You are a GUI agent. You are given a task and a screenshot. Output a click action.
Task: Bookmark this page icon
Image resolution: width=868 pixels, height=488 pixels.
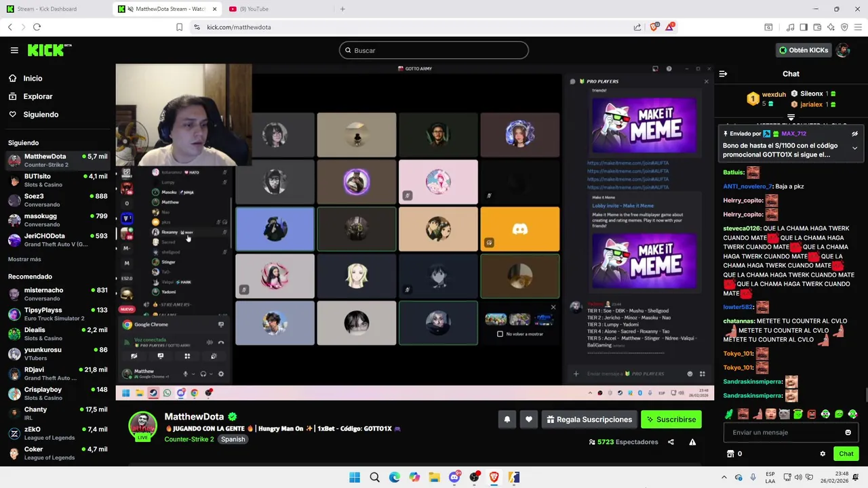click(x=179, y=27)
